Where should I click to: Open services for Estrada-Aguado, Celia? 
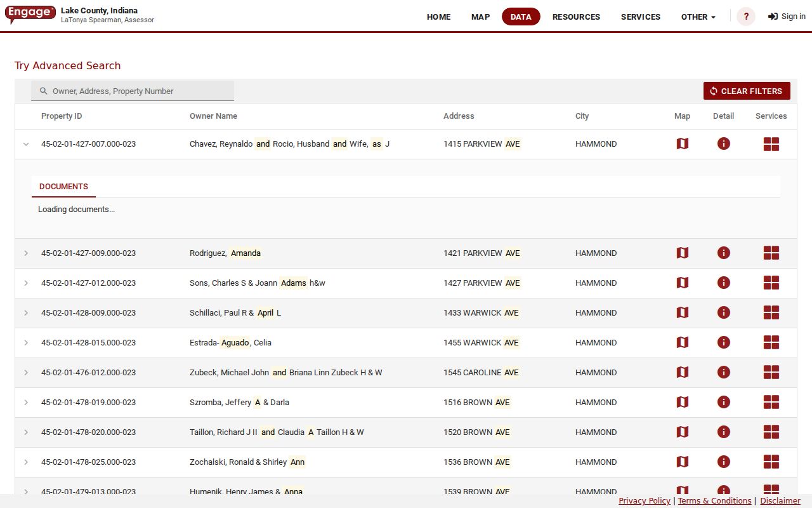tap(771, 343)
